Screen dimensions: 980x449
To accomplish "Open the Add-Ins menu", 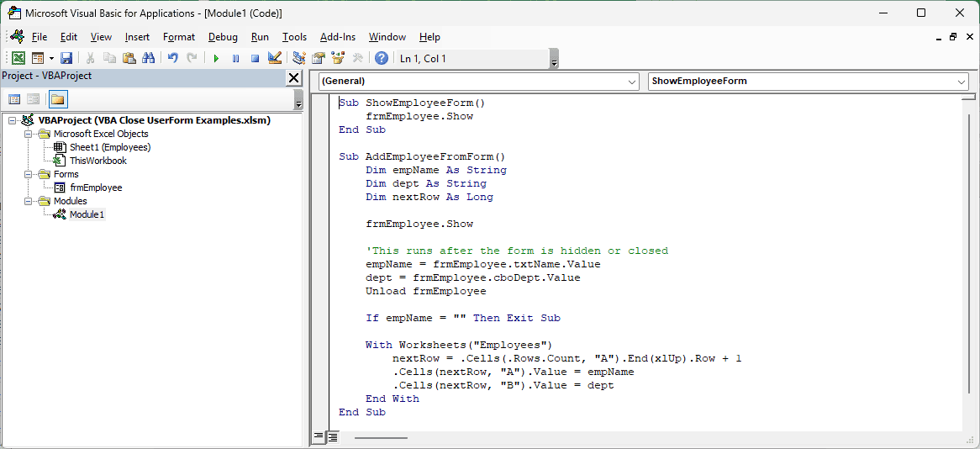I will pos(338,37).
